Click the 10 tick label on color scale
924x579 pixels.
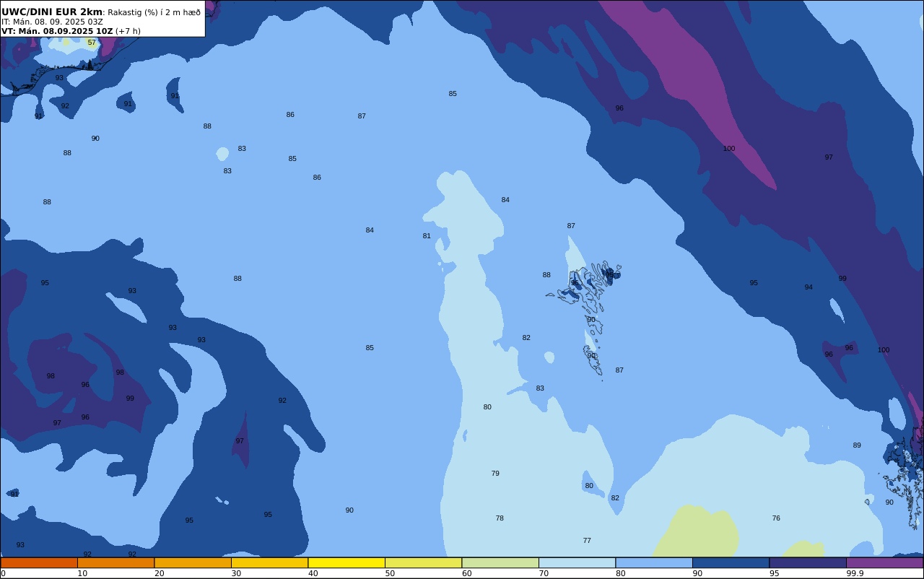[x=82, y=573]
